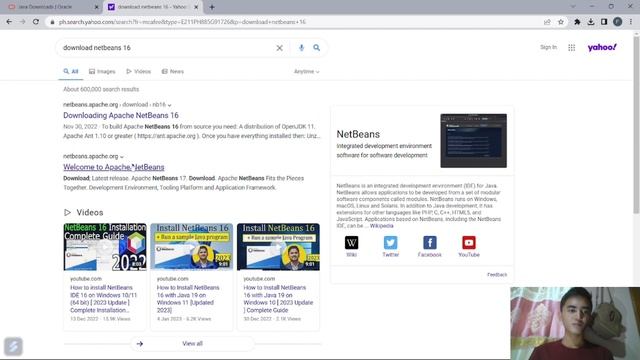Open the Wikipedia link in NetBeans description
The image size is (640, 360).
click(x=382, y=226)
